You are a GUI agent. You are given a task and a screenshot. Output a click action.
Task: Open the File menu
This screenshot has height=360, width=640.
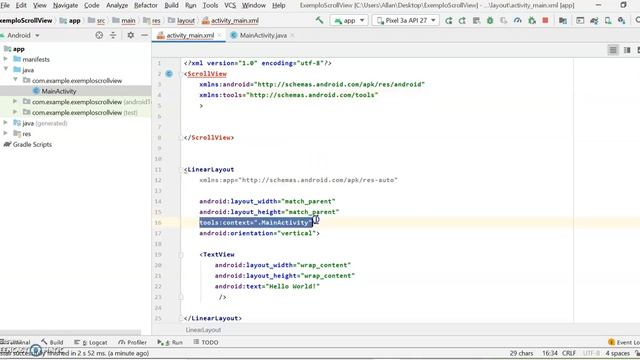[x=5, y=5]
